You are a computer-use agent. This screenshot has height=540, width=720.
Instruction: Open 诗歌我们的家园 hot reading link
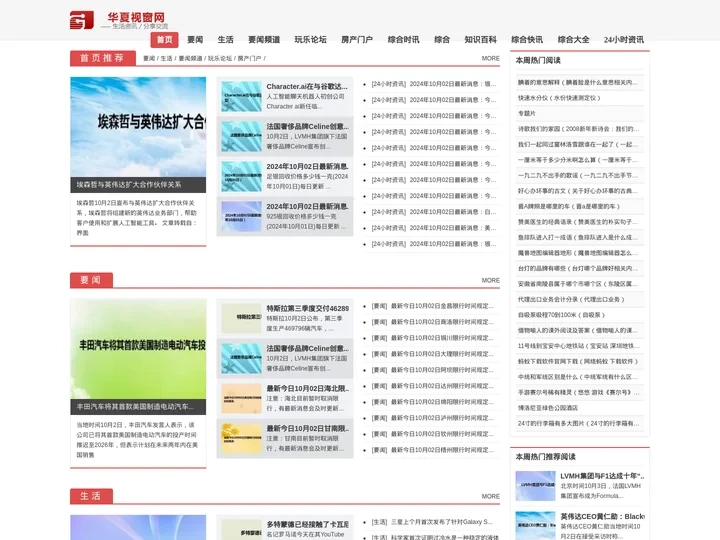click(x=579, y=129)
